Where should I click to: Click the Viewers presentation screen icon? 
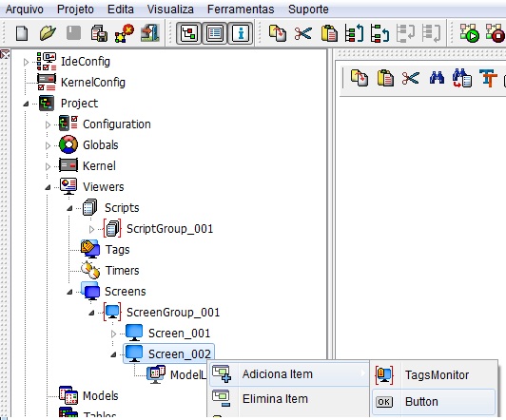[x=68, y=186]
